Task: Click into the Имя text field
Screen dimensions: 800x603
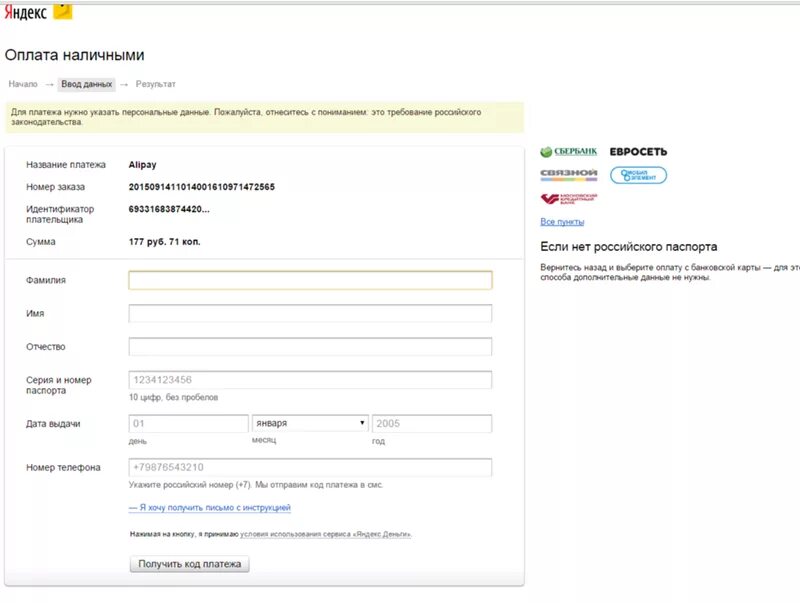Action: coord(310,314)
